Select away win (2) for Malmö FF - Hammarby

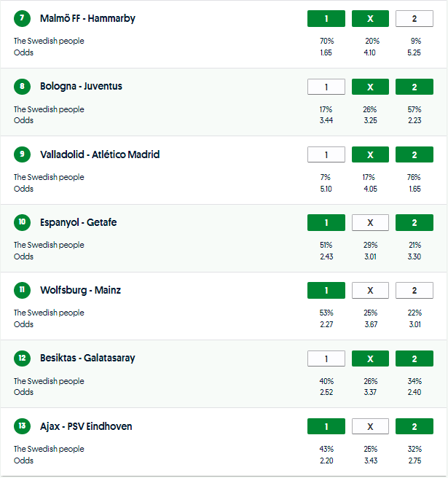(x=414, y=19)
